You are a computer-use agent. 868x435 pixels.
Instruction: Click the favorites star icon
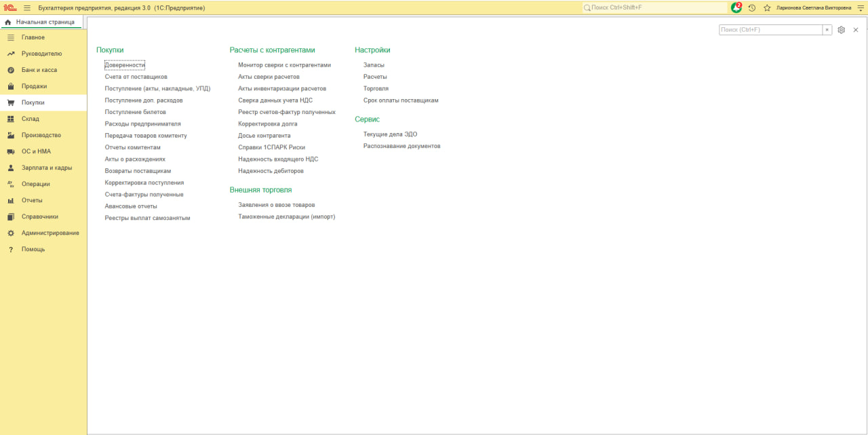pyautogui.click(x=767, y=7)
